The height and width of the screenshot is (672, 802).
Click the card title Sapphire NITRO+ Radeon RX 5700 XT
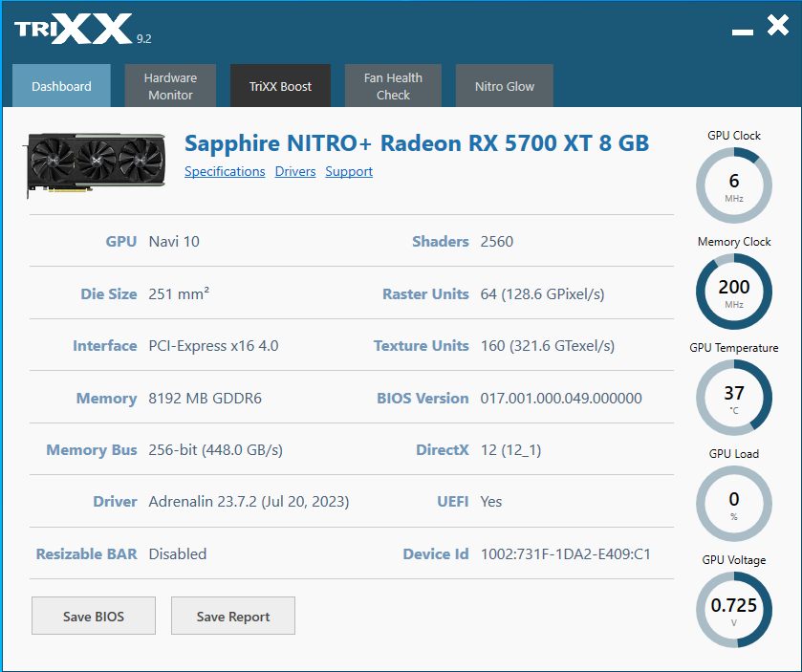[417, 143]
